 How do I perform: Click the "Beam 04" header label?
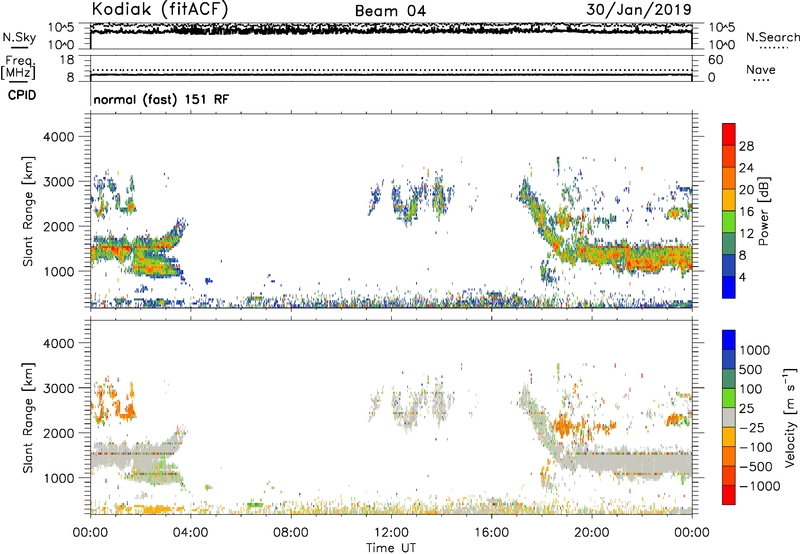(x=390, y=11)
